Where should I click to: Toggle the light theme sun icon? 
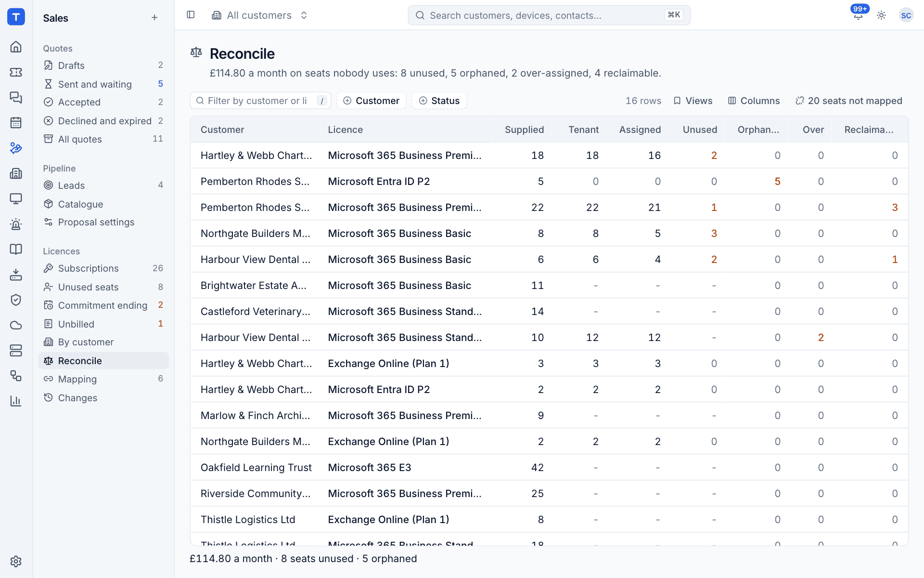click(881, 15)
